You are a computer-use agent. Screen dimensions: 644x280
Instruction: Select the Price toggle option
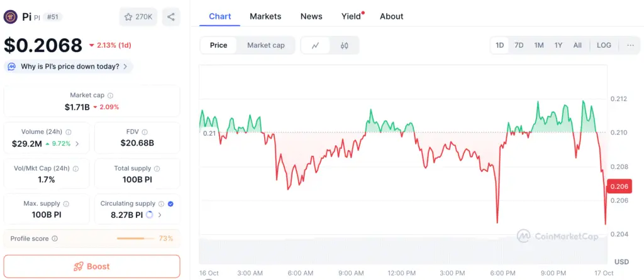tap(219, 45)
